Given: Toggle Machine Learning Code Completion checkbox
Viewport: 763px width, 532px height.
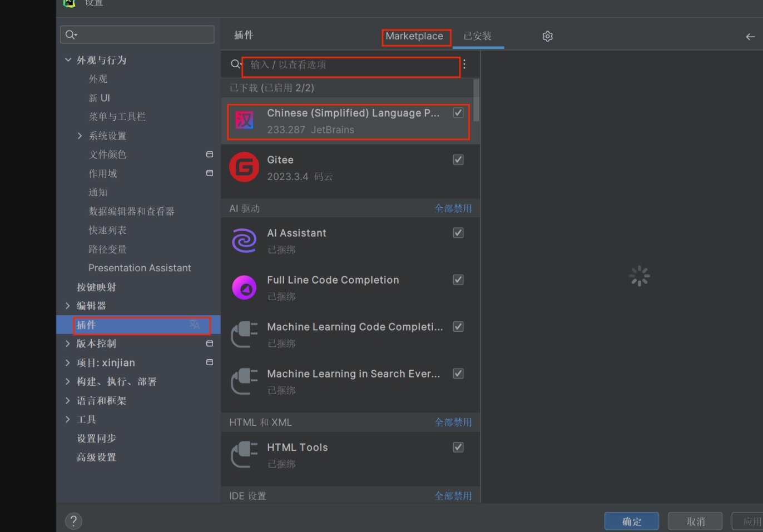Looking at the screenshot, I should click(458, 327).
